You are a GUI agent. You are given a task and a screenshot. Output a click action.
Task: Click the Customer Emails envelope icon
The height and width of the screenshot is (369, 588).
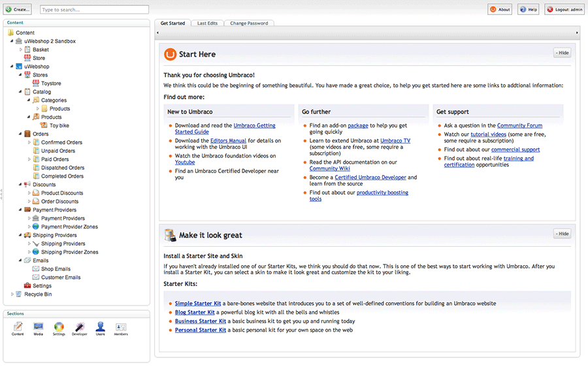(x=36, y=277)
